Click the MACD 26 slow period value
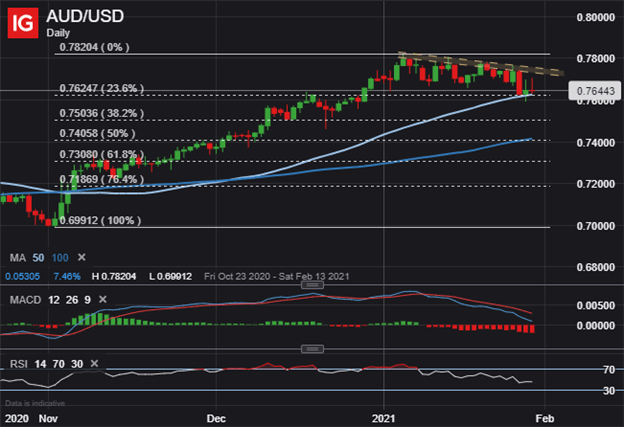Image resolution: width=624 pixels, height=427 pixels. tap(72, 300)
